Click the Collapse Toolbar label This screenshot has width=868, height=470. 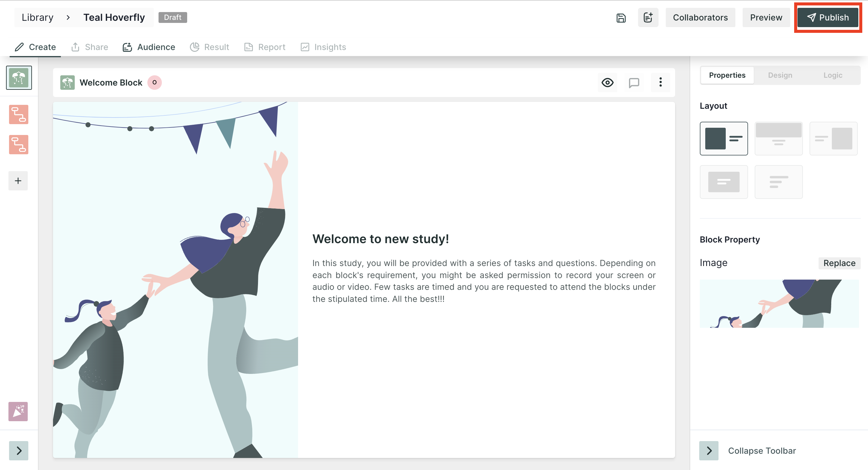(x=762, y=451)
